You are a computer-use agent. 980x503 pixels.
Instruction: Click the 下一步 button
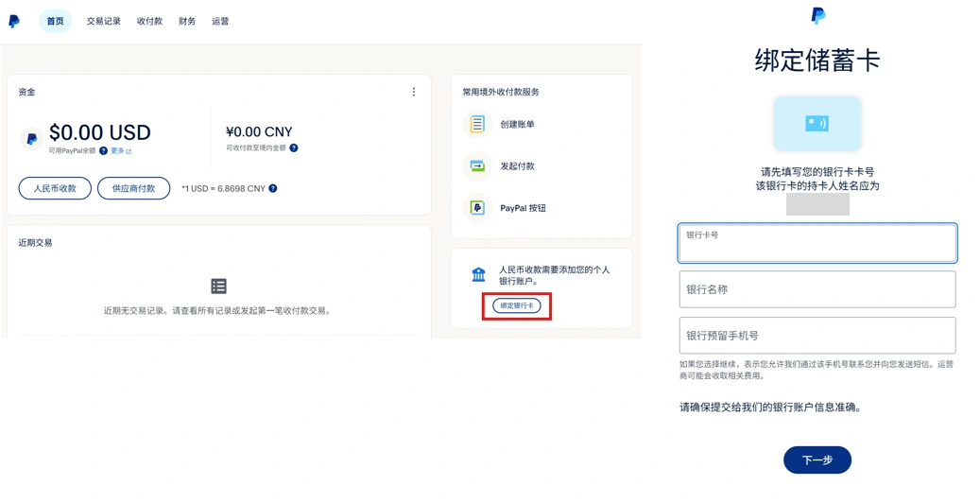pyautogui.click(x=817, y=460)
